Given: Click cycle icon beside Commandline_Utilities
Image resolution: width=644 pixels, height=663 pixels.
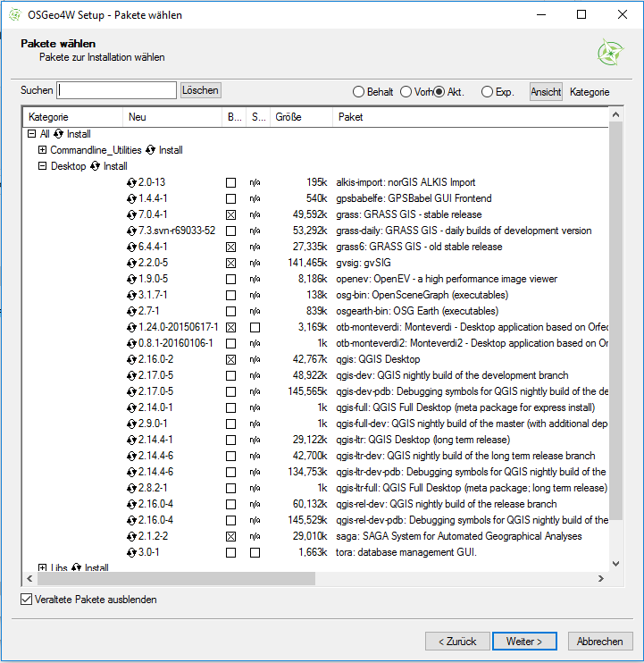Looking at the screenshot, I should coord(150,150).
